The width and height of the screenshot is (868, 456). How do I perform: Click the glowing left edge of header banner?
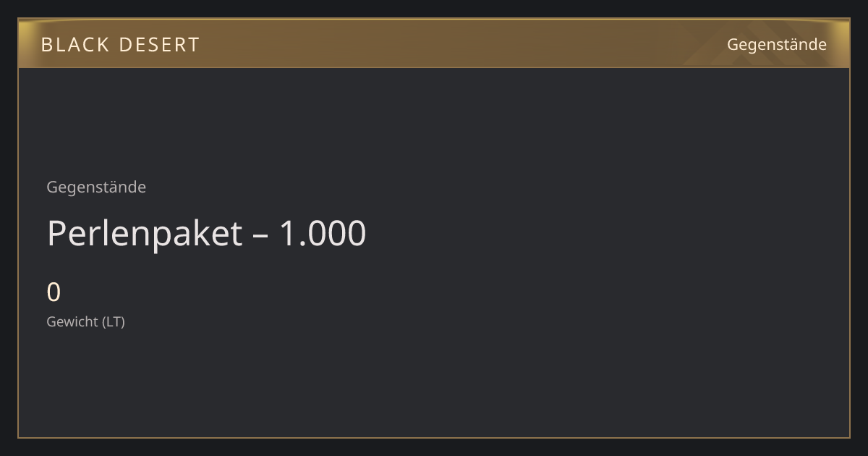[25, 43]
